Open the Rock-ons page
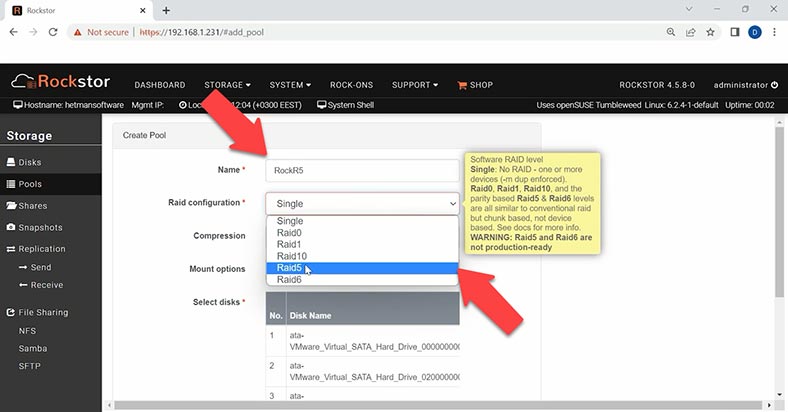 (351, 85)
